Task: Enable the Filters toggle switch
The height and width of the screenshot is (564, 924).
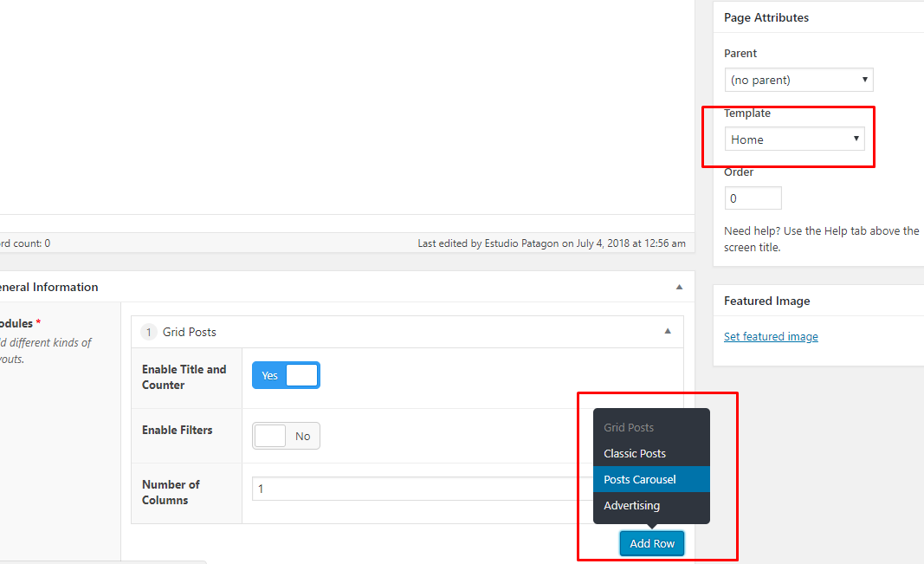Action: [286, 436]
